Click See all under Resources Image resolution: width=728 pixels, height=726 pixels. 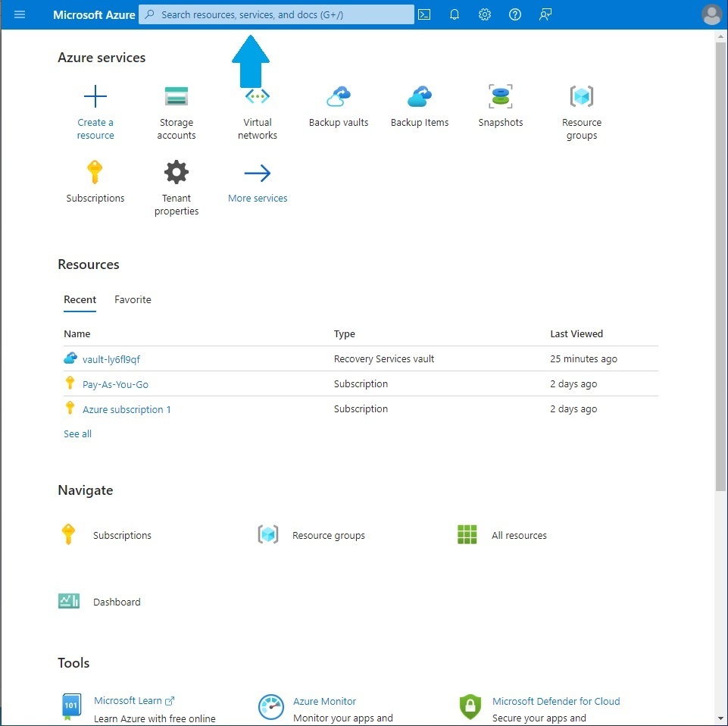[x=77, y=433]
